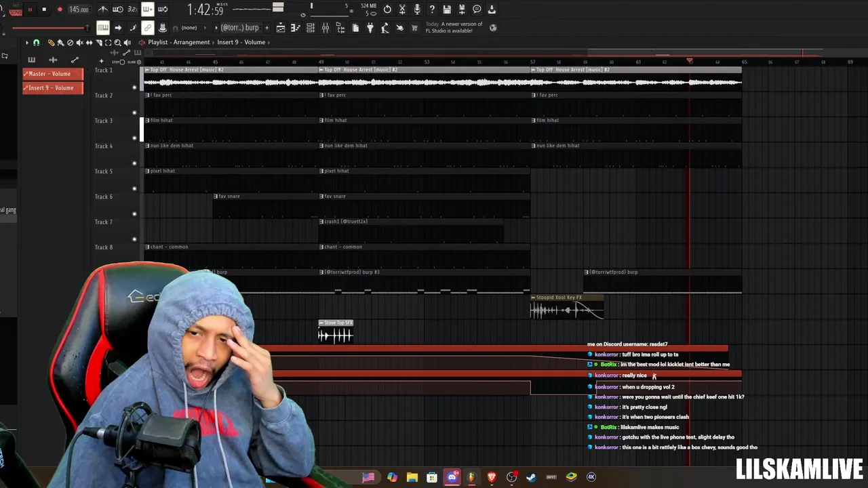Click the record button
Viewport: 868px width, 488px height.
pos(60,9)
